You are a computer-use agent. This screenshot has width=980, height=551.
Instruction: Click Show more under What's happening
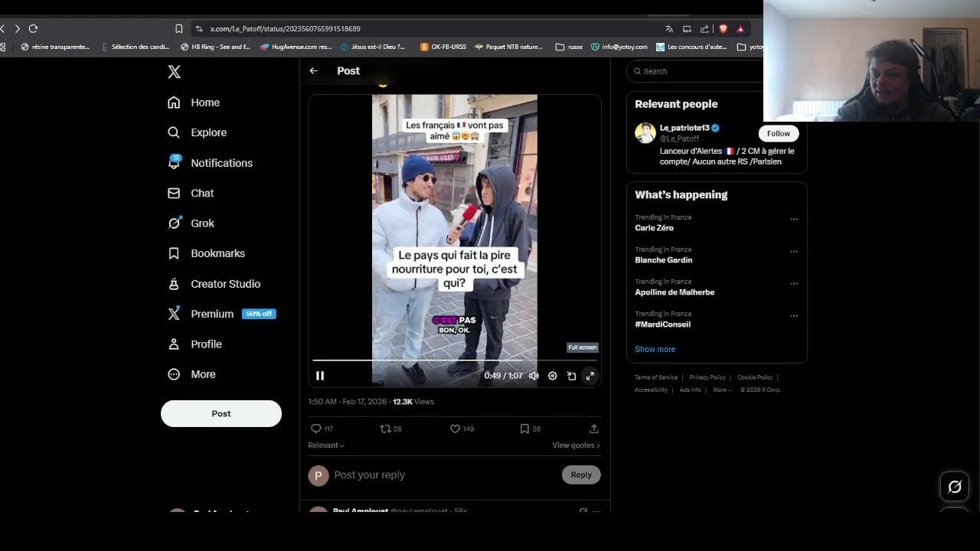point(655,349)
